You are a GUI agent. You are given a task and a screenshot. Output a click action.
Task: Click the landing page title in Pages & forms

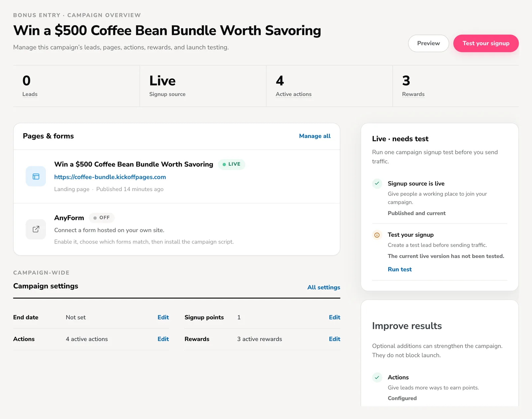[x=134, y=164]
